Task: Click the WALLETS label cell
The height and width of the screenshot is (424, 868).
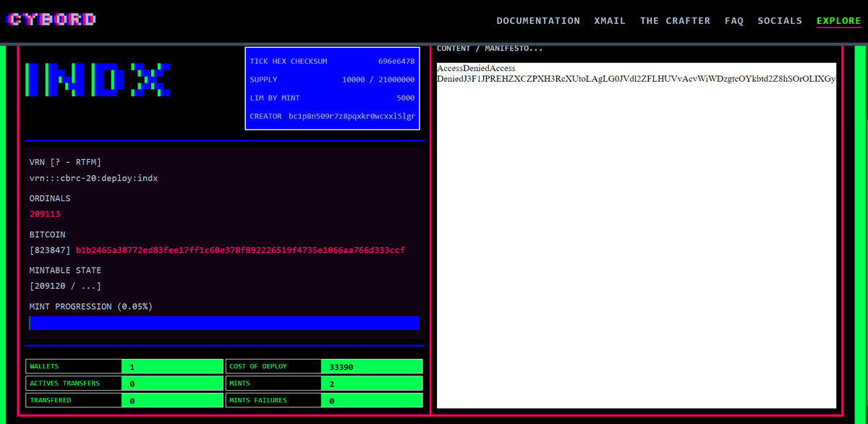Action: point(74,367)
